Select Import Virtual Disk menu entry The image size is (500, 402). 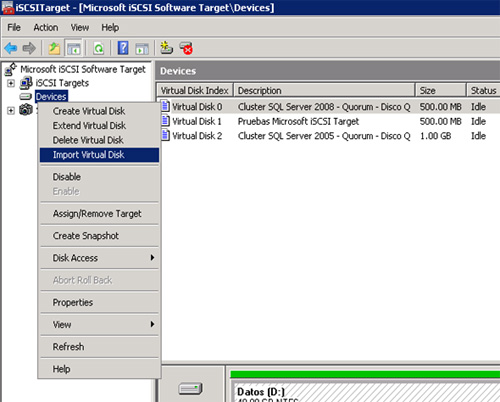[99, 155]
